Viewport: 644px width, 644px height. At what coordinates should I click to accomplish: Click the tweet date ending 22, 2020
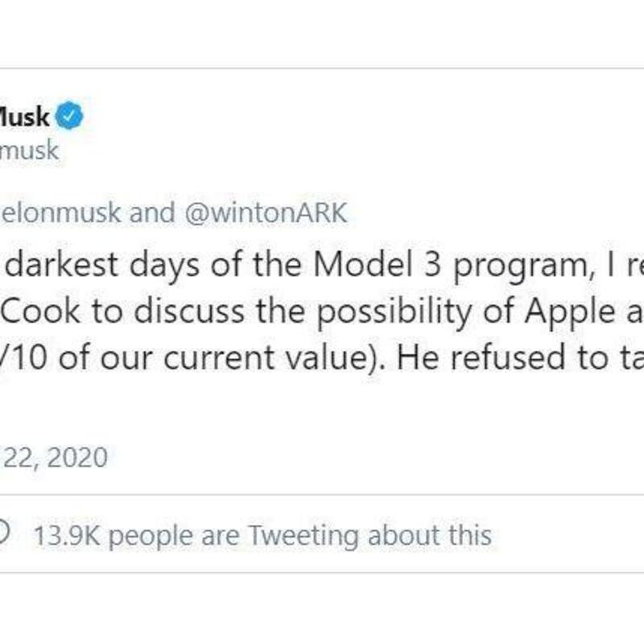point(55,456)
